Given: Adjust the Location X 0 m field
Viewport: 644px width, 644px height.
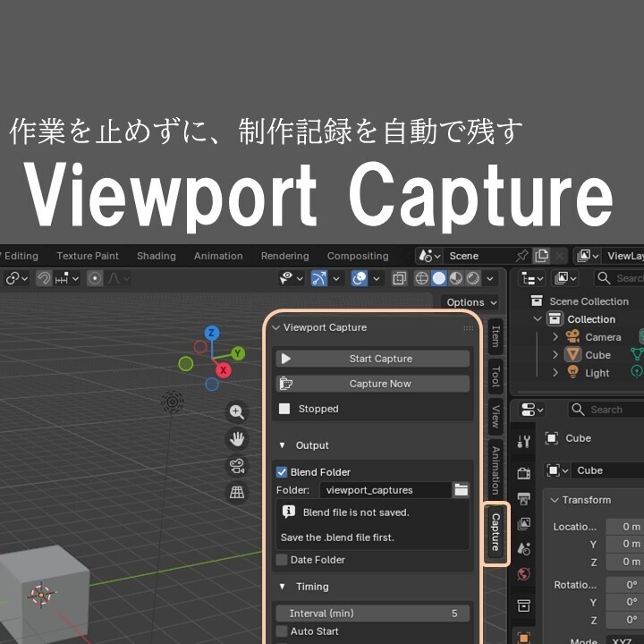Looking at the screenshot, I should (625, 527).
